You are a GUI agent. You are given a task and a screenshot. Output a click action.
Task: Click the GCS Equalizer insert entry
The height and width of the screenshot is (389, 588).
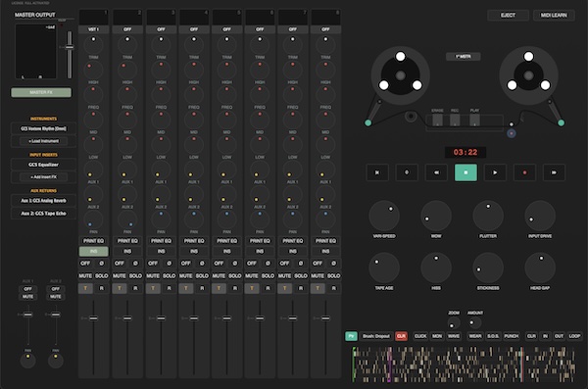pos(43,165)
